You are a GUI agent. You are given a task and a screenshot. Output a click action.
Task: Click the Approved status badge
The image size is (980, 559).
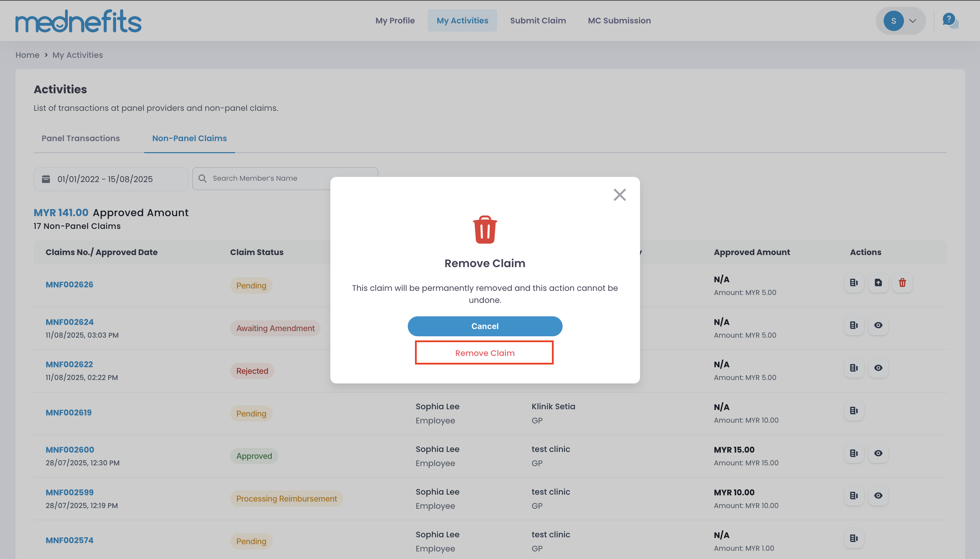tap(254, 456)
